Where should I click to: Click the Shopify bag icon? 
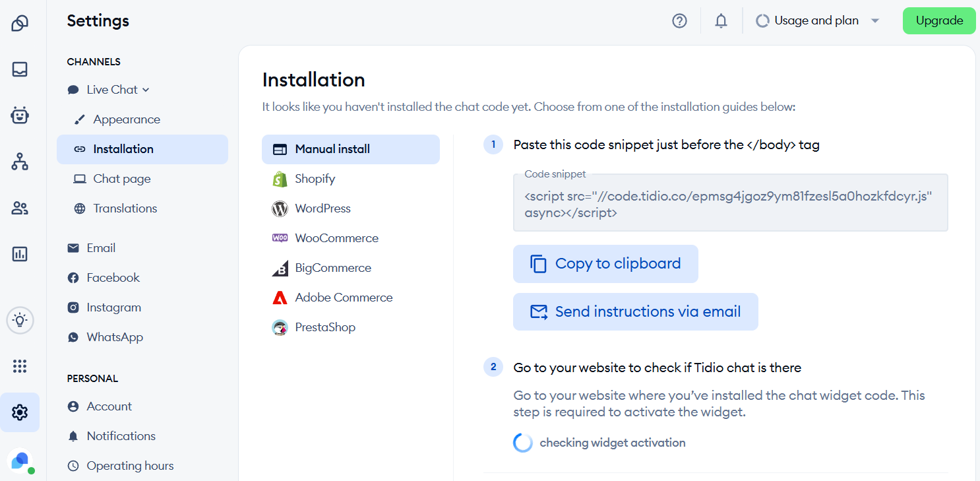pyautogui.click(x=280, y=179)
